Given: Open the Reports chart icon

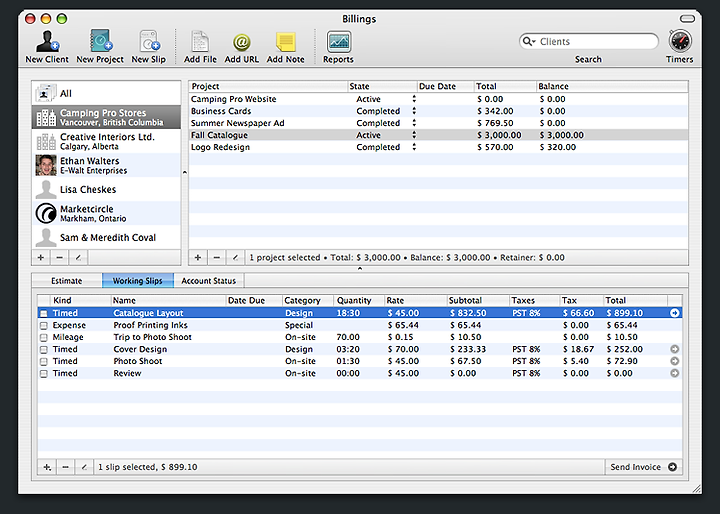Looking at the screenshot, I should tap(339, 42).
